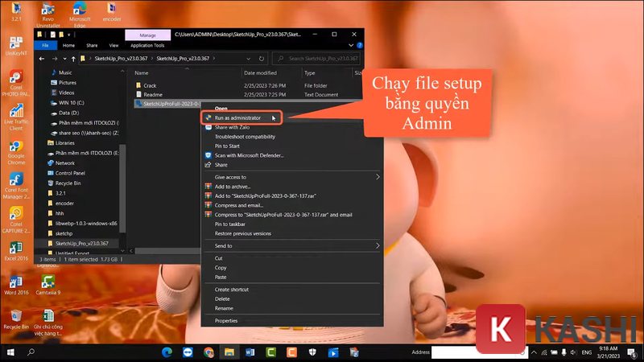This screenshot has height=362, width=644.
Task: Open the Ghi chú công việc desktop file
Action: point(48,323)
